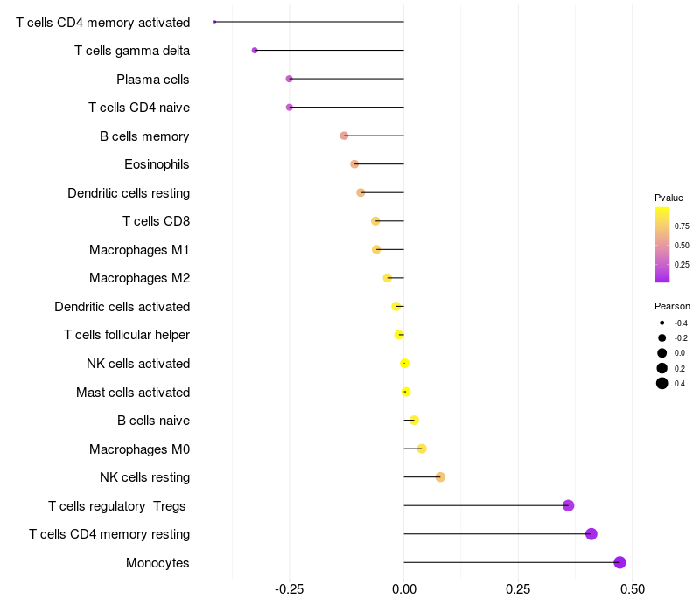Click the Eosinophils data point
This screenshot has width=700, height=612.
pos(354,164)
